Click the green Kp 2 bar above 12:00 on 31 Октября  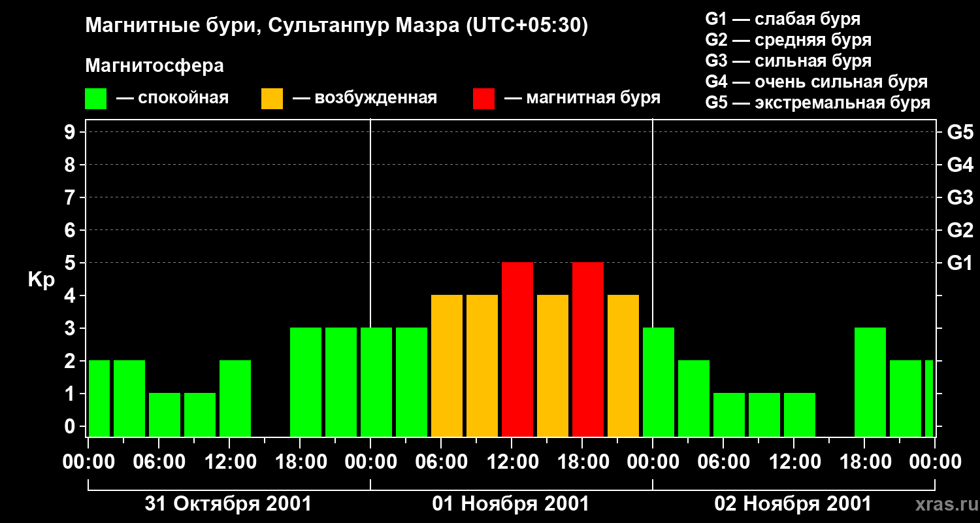[235, 399]
